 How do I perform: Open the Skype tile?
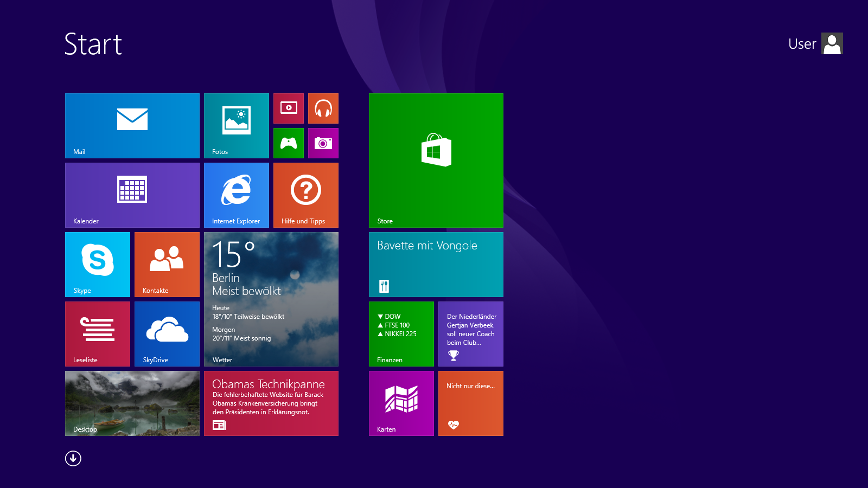coord(98,265)
